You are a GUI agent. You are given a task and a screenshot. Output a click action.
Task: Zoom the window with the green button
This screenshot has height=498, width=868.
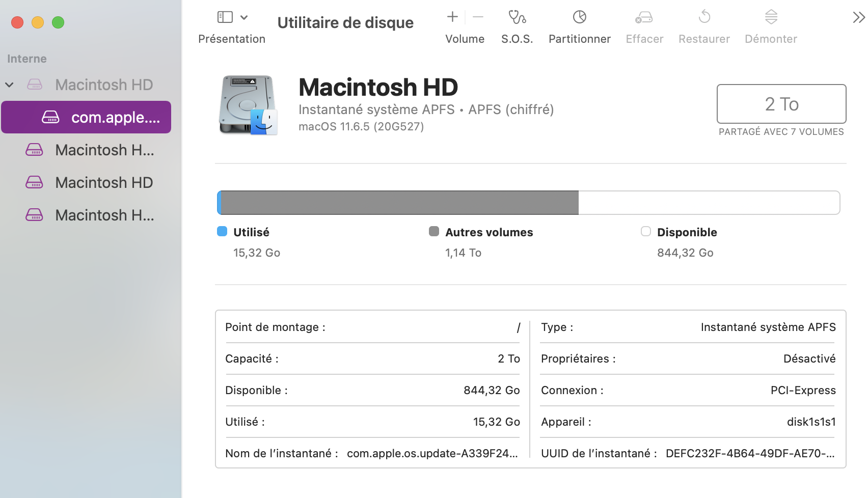click(58, 22)
